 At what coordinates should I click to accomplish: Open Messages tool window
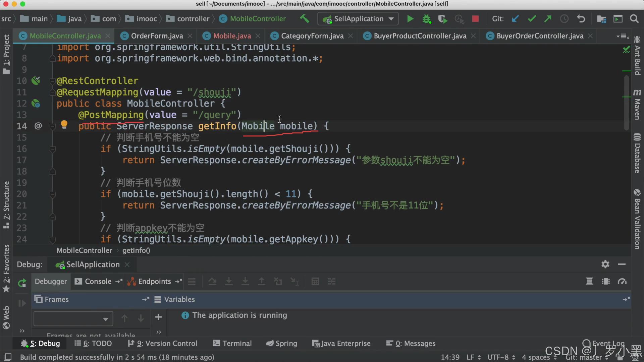pyautogui.click(x=411, y=343)
